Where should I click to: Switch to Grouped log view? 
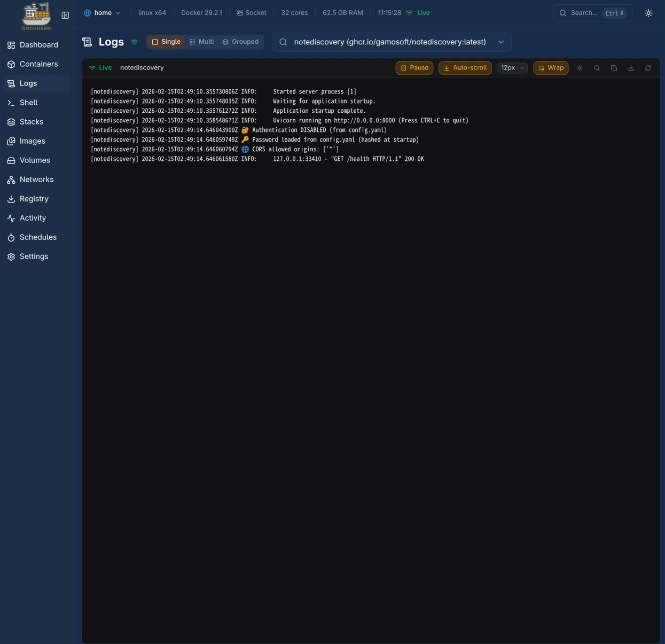pyautogui.click(x=240, y=42)
